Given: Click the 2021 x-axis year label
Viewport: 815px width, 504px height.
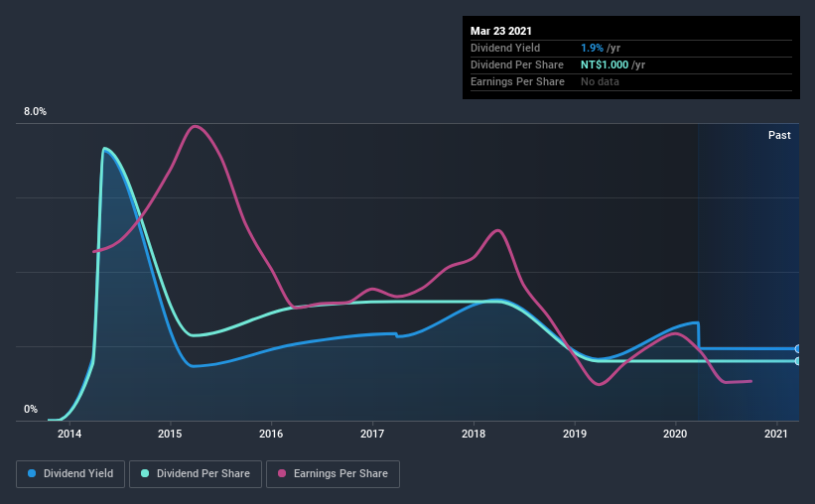Looking at the screenshot, I should click(776, 434).
